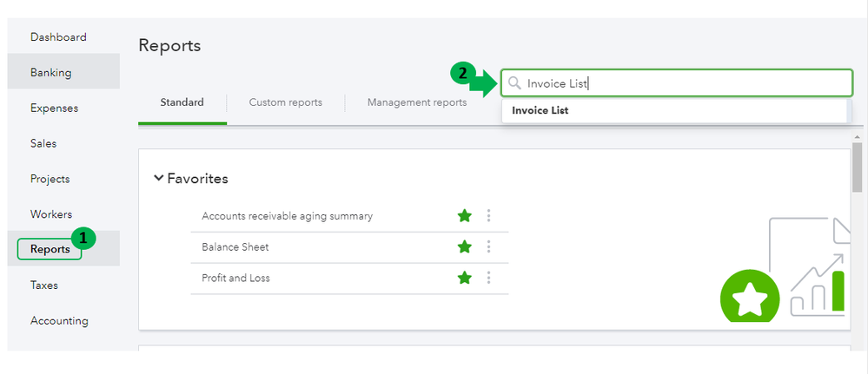Image resolution: width=868 pixels, height=374 pixels.
Task: Open Expenses from the left navigation
Action: click(54, 108)
